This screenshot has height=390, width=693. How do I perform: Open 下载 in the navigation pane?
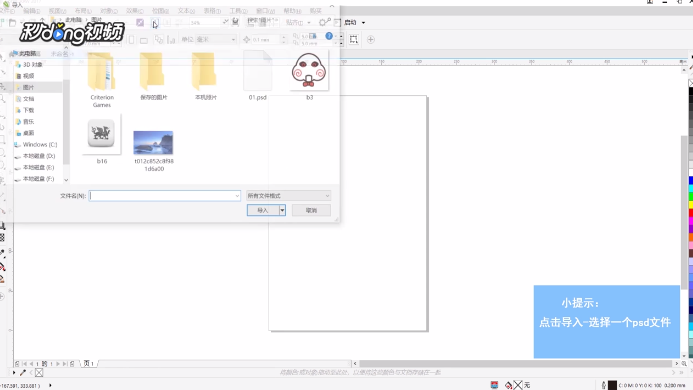28,110
